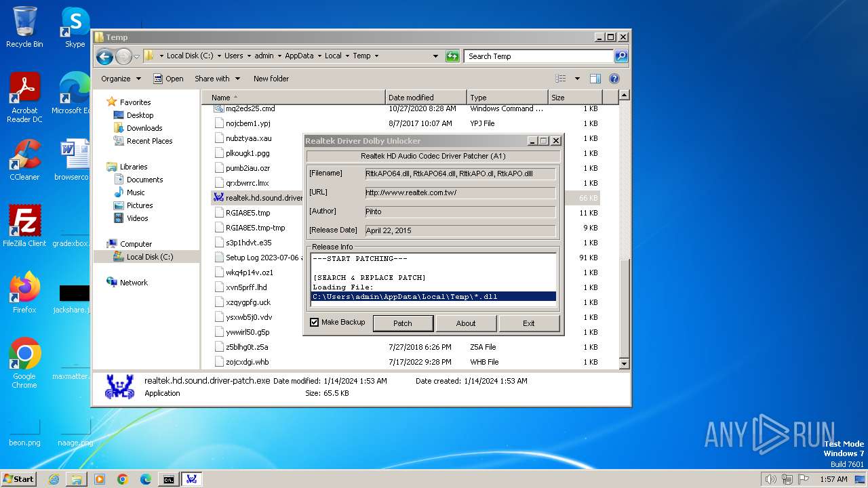This screenshot has height=488, width=868.
Task: Sort by the Name column header
Action: coord(294,98)
